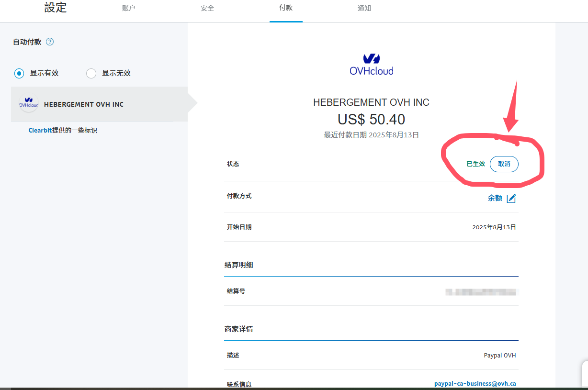Image resolution: width=588 pixels, height=390 pixels.
Task: Click the 结算号 row label
Action: (236, 291)
